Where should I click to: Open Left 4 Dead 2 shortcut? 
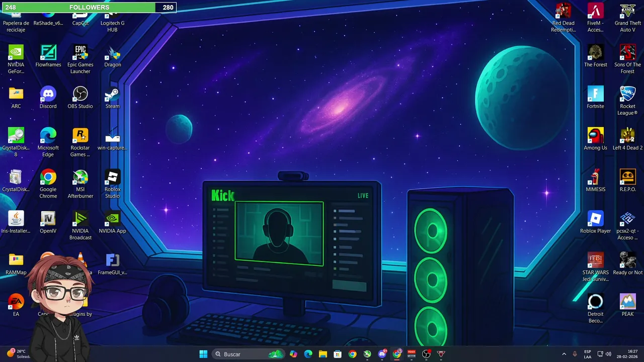click(x=628, y=140)
